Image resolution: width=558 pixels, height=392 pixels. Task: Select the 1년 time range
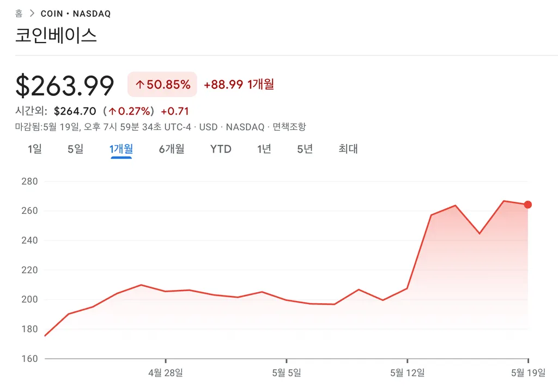tap(263, 149)
